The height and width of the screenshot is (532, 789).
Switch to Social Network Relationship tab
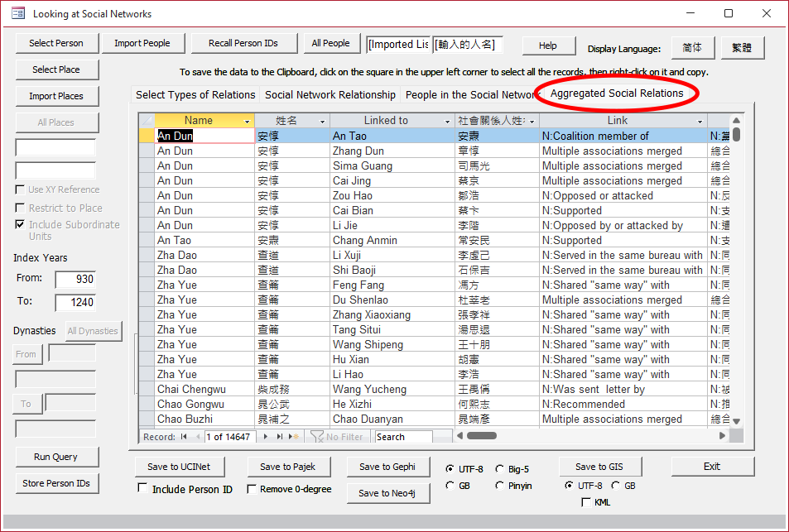(330, 94)
